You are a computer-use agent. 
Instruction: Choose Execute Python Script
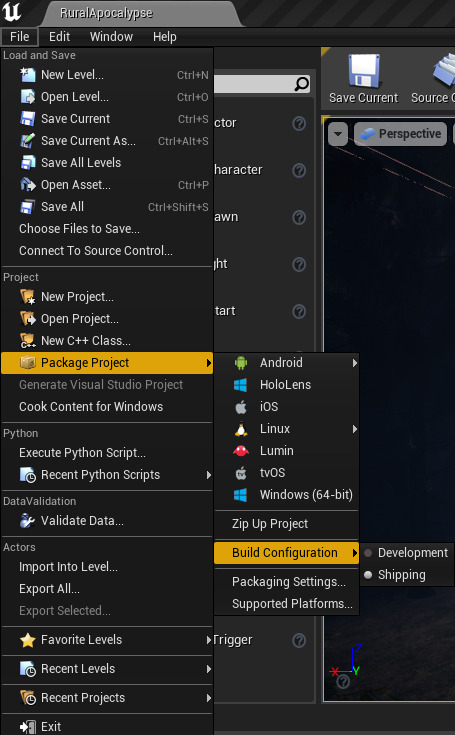[107, 453]
